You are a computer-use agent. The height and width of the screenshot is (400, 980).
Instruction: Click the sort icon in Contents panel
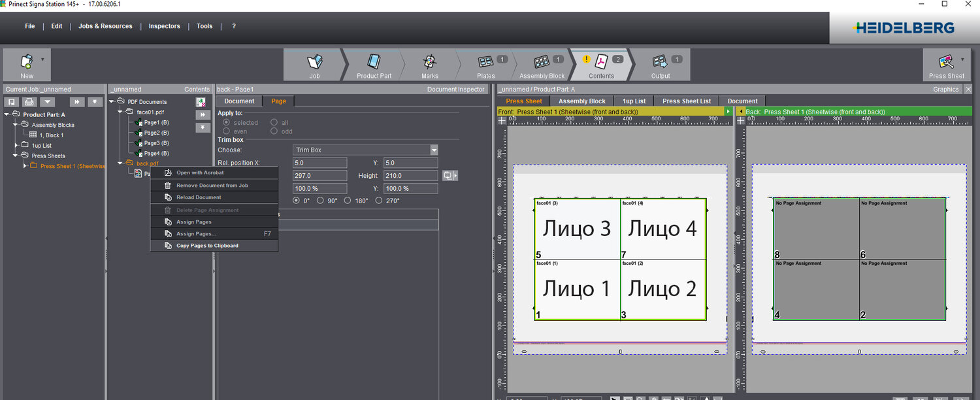click(x=201, y=102)
